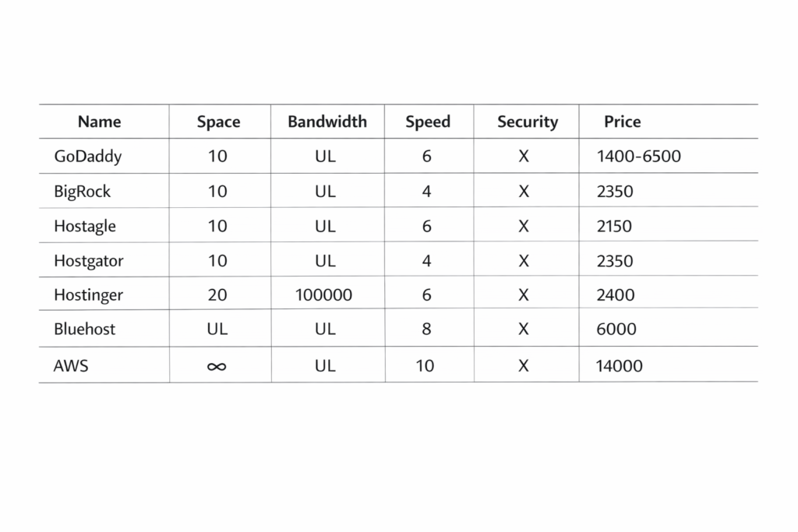Viewport: 798px width, 532px height.
Task: Select Hostinger's 20 space value
Action: point(217,295)
